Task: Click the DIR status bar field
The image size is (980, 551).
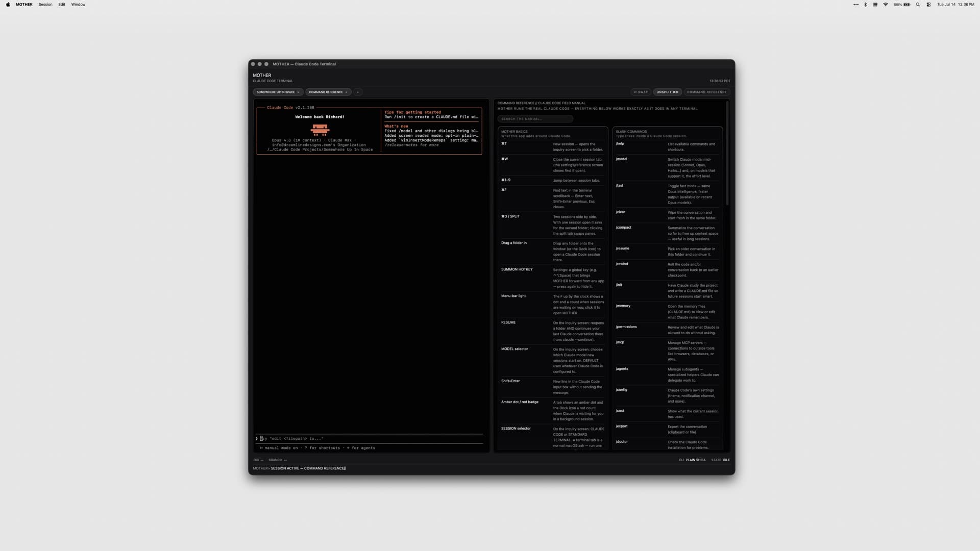Action: point(258,460)
